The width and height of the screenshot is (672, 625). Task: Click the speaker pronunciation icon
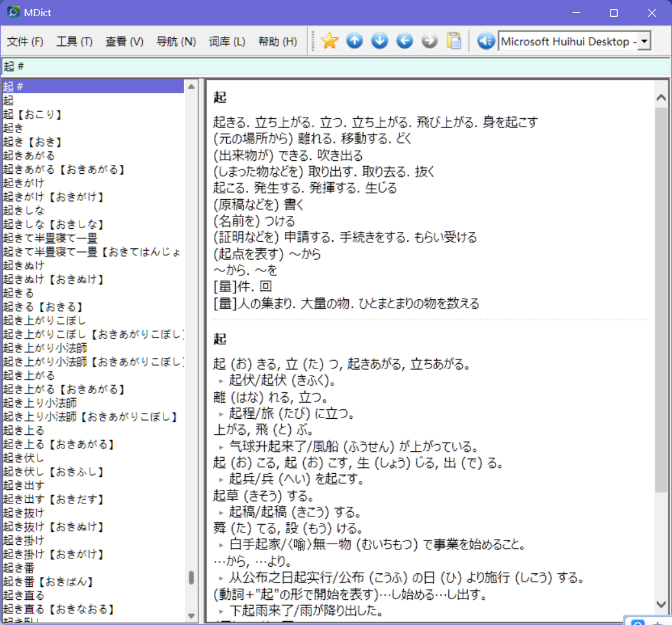[x=486, y=41]
